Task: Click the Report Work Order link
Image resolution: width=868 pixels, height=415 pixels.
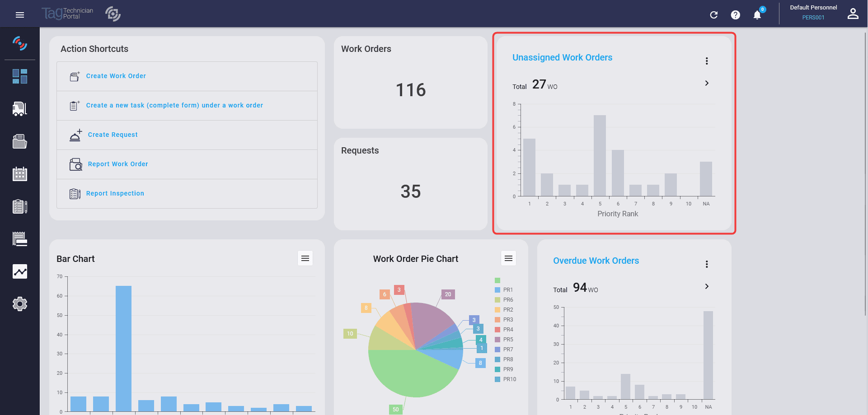Action: click(x=118, y=164)
